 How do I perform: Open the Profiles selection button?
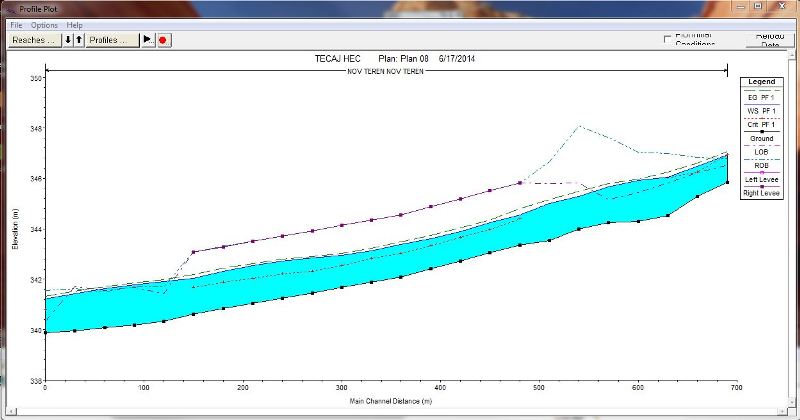(x=111, y=40)
